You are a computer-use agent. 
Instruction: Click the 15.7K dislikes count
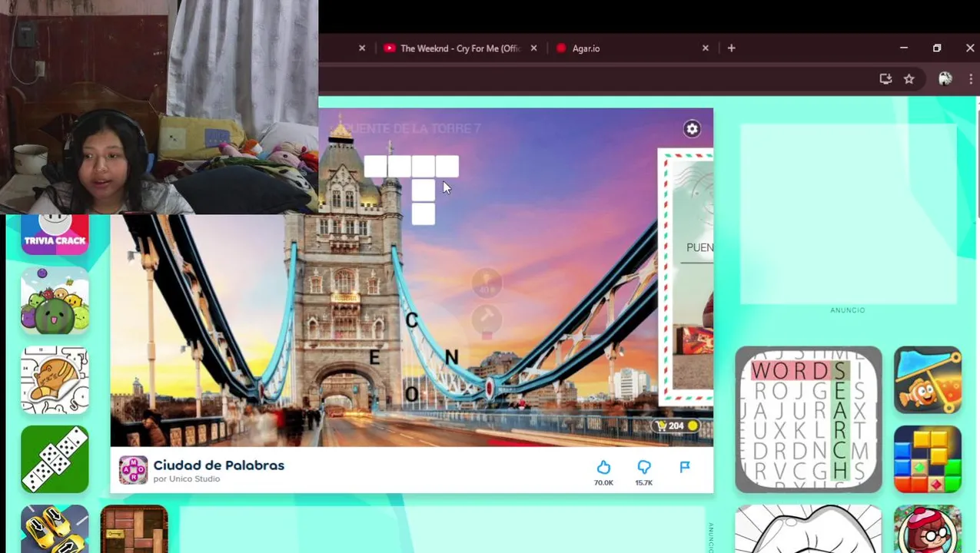[644, 483]
